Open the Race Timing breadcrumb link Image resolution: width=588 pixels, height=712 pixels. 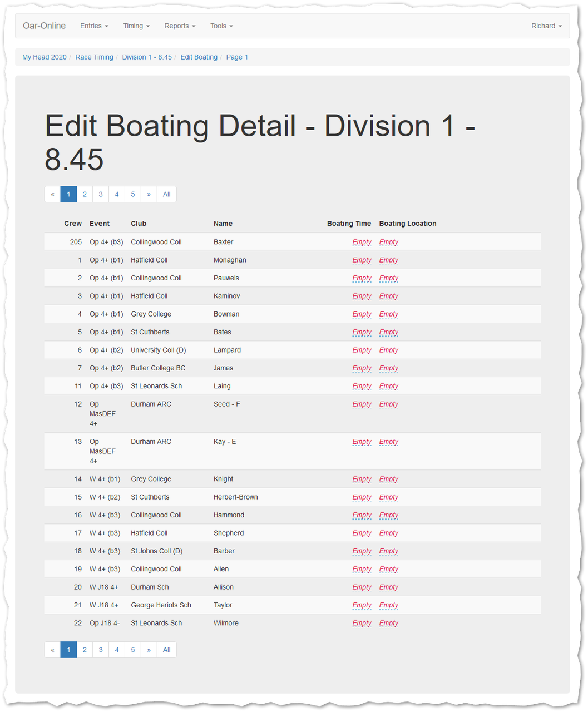94,57
